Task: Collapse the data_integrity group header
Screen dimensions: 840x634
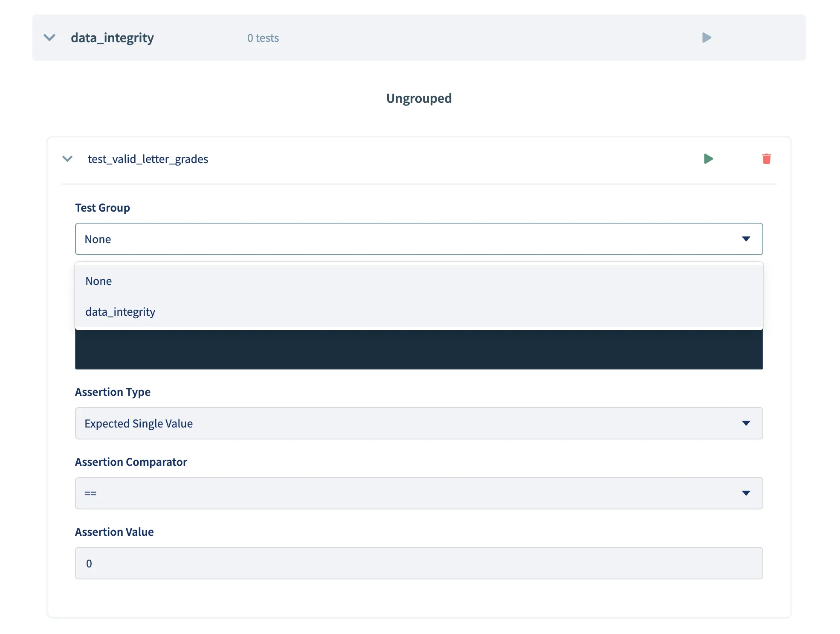Action: (x=49, y=38)
